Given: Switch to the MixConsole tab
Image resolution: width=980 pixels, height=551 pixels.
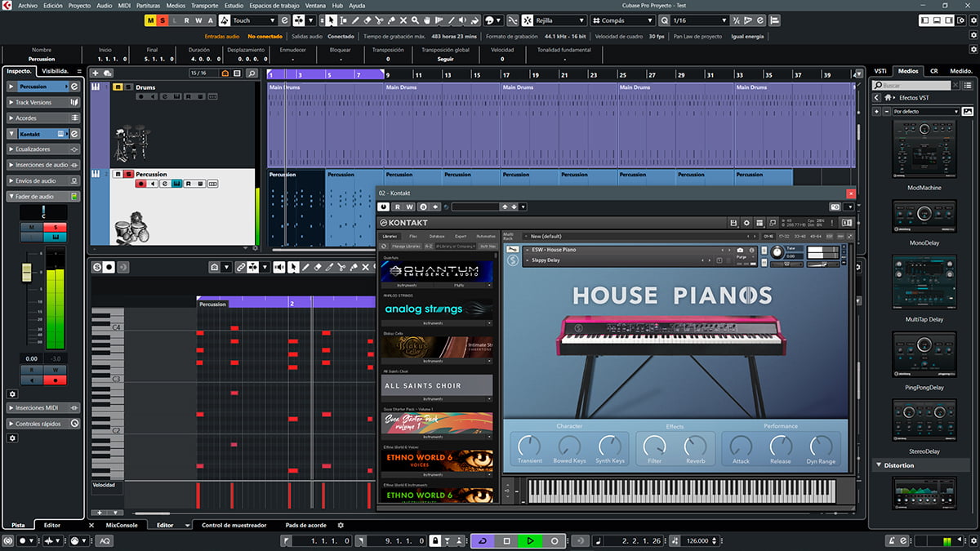Looking at the screenshot, I should point(122,525).
